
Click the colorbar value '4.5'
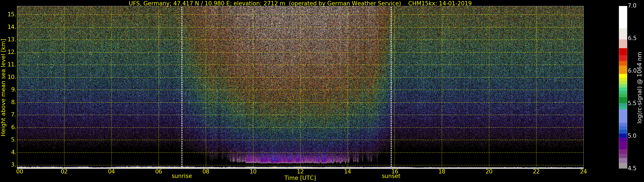pos(632,168)
